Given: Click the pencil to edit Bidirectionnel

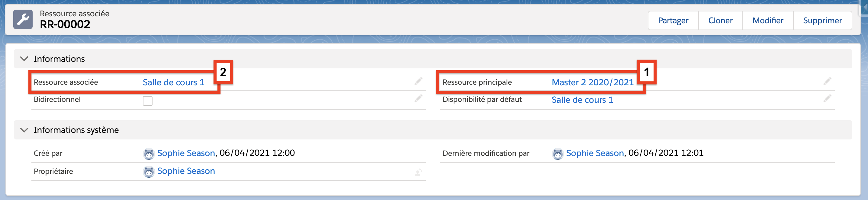Looking at the screenshot, I should point(419,98).
